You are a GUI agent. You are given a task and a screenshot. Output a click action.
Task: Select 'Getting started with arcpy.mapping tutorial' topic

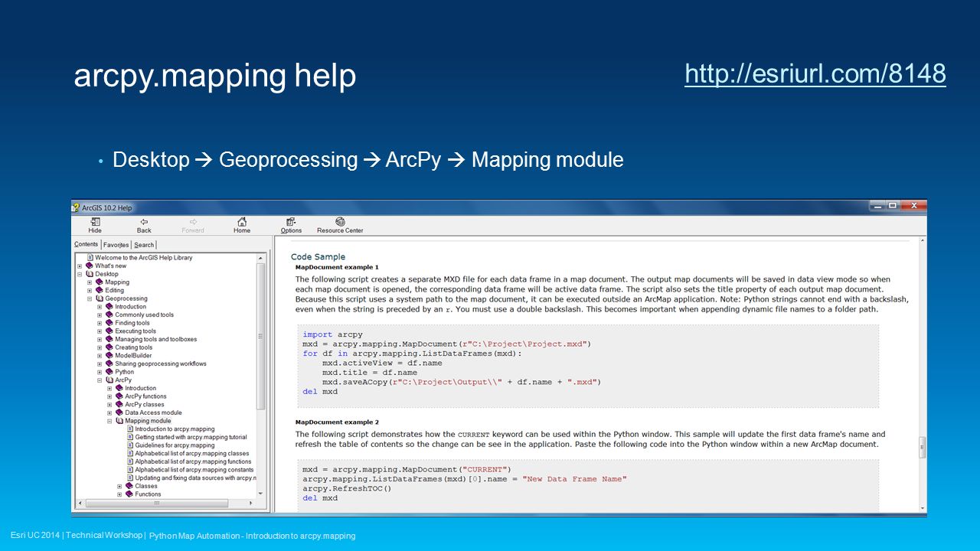(191, 437)
